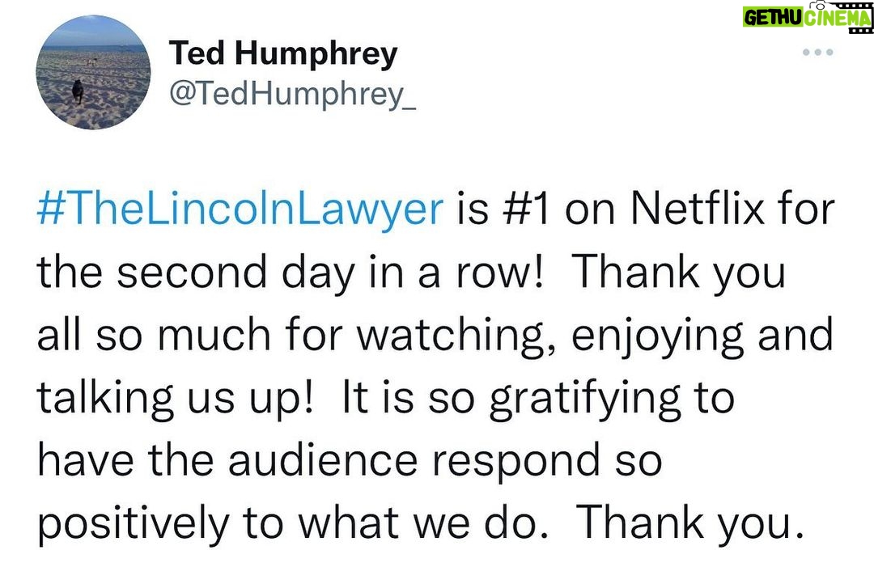
Task: Click the word "positively" in the tweet
Action: (x=133, y=524)
